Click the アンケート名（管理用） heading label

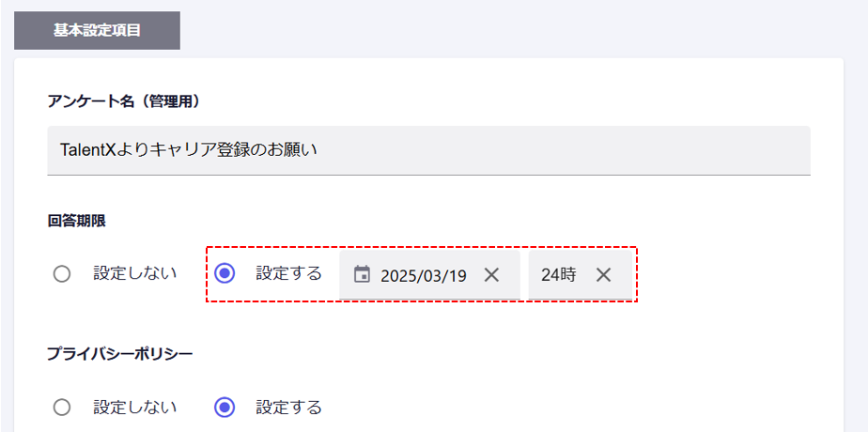(123, 101)
